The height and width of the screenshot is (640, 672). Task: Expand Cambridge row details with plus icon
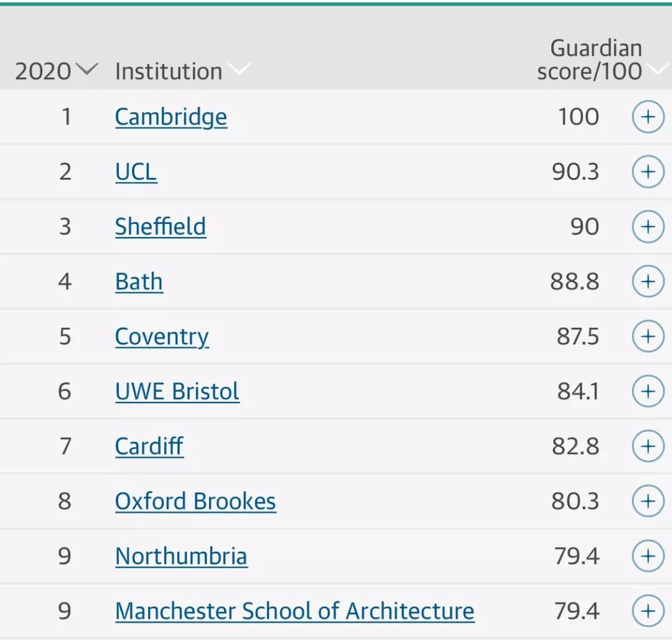[648, 116]
